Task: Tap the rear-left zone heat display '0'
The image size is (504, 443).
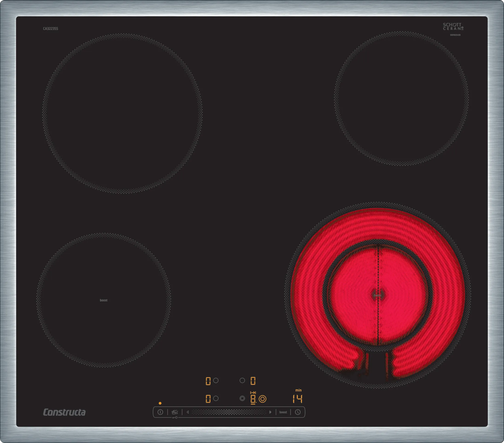Action: pyautogui.click(x=208, y=381)
